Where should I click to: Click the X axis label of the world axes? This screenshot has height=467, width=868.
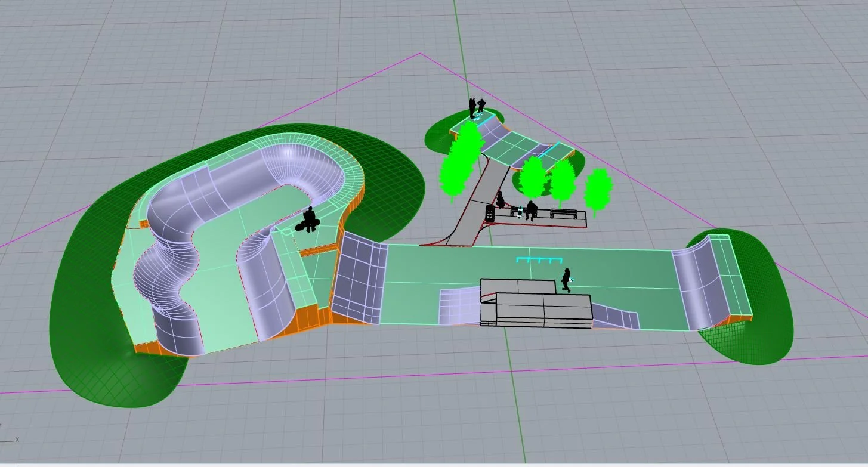(x=17, y=440)
